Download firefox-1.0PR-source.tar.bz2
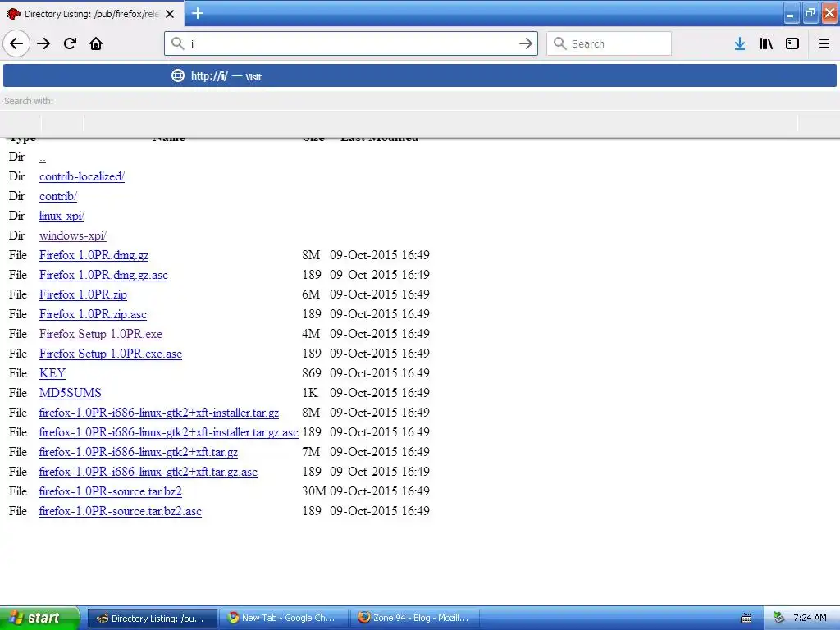Viewport: 840px width, 630px height. 111,491
